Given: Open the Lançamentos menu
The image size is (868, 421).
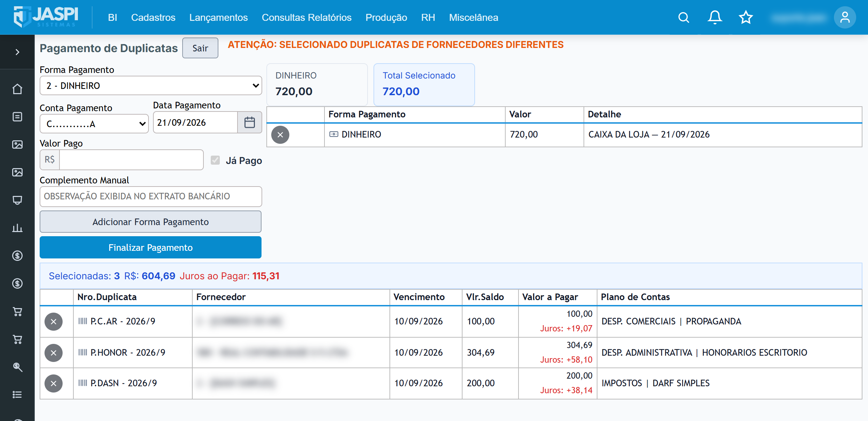Looking at the screenshot, I should tap(218, 17).
